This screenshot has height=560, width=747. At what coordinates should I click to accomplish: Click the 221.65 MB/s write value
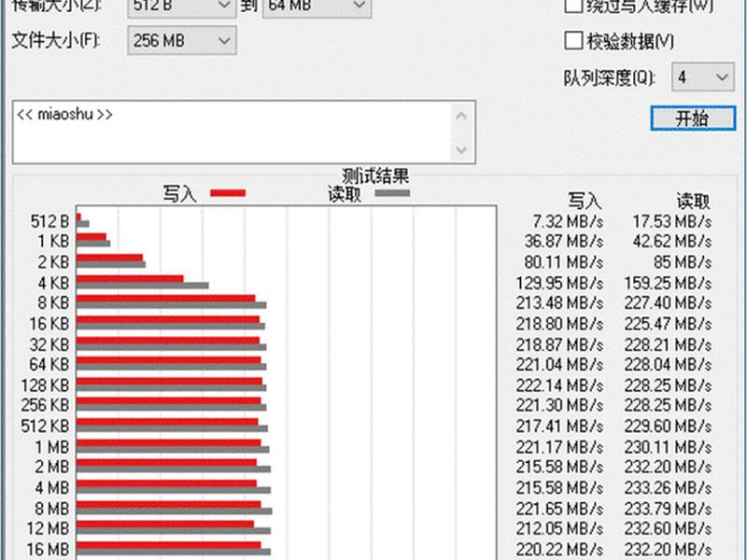coord(559,509)
